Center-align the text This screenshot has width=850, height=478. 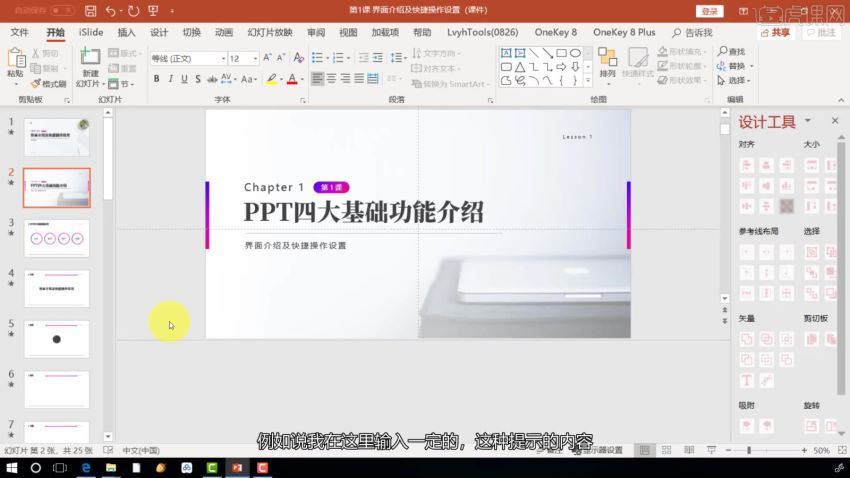coord(331,79)
